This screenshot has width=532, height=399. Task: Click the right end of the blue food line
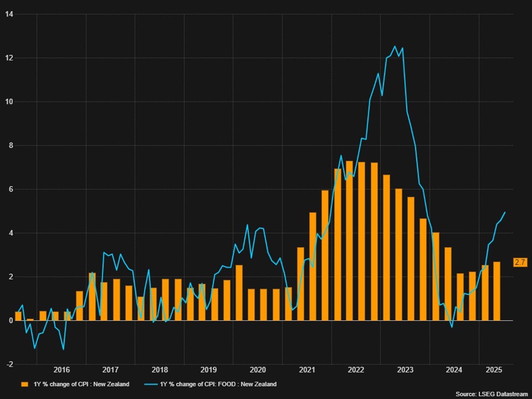tap(505, 212)
